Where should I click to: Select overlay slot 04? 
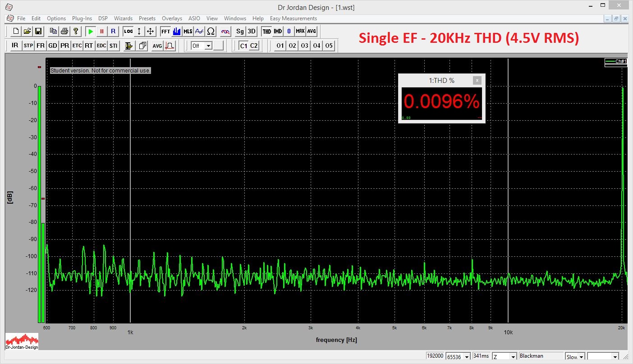coord(317,45)
